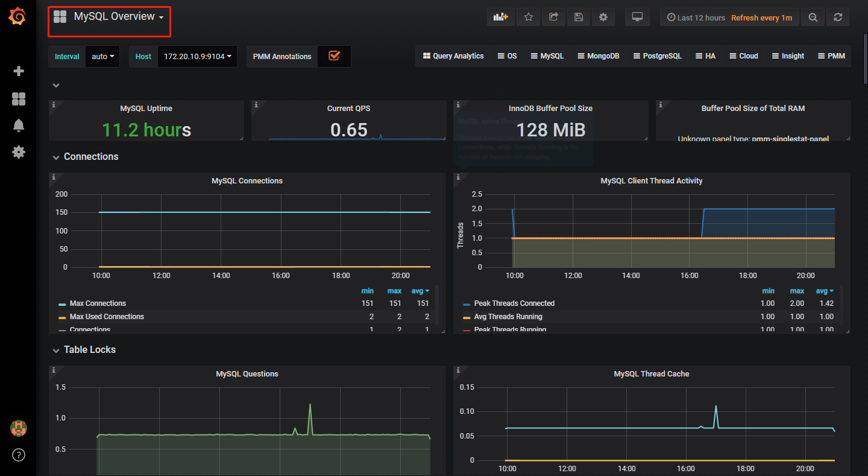Open the Interval auto dropdown
This screenshot has width=868, height=476.
pos(102,57)
